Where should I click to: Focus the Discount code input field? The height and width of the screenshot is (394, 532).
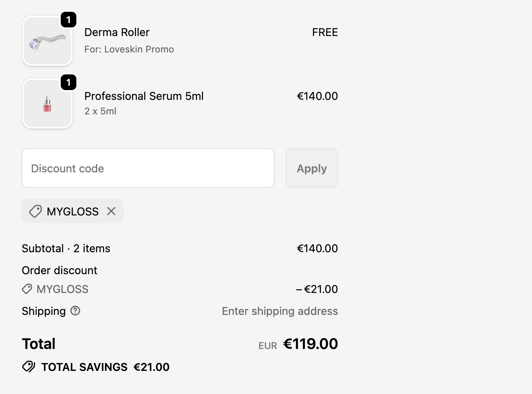pos(148,168)
